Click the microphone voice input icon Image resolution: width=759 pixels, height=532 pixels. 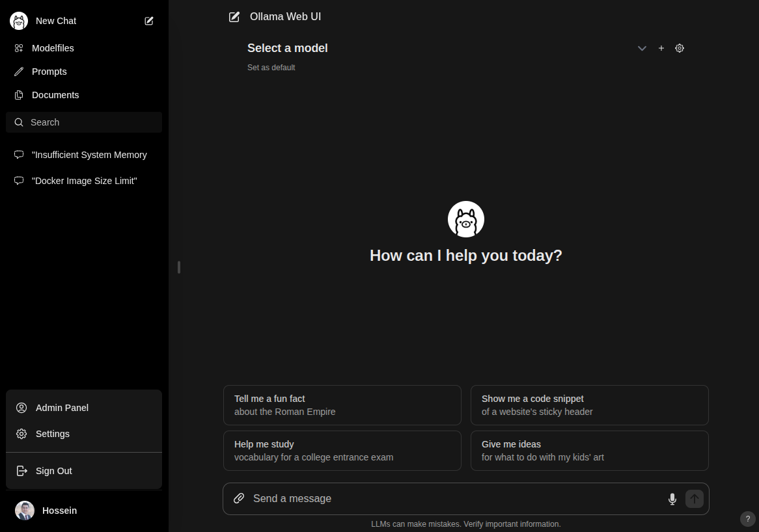(x=672, y=499)
